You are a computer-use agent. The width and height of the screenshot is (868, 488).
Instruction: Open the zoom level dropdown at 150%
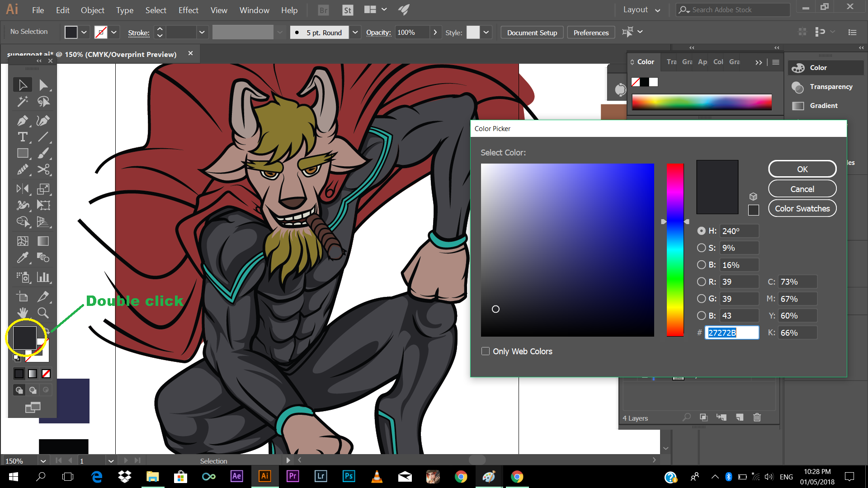coord(43,461)
